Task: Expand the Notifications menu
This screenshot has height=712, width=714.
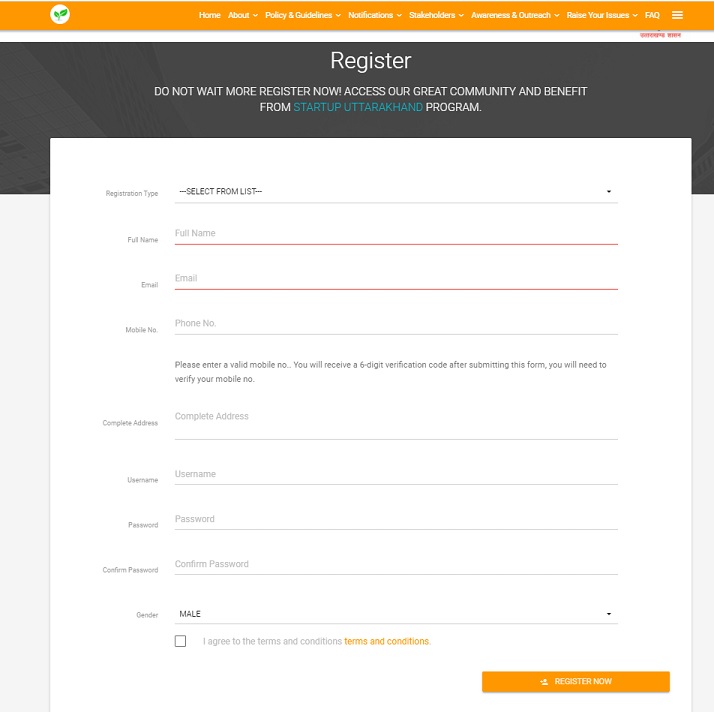Action: pos(375,15)
